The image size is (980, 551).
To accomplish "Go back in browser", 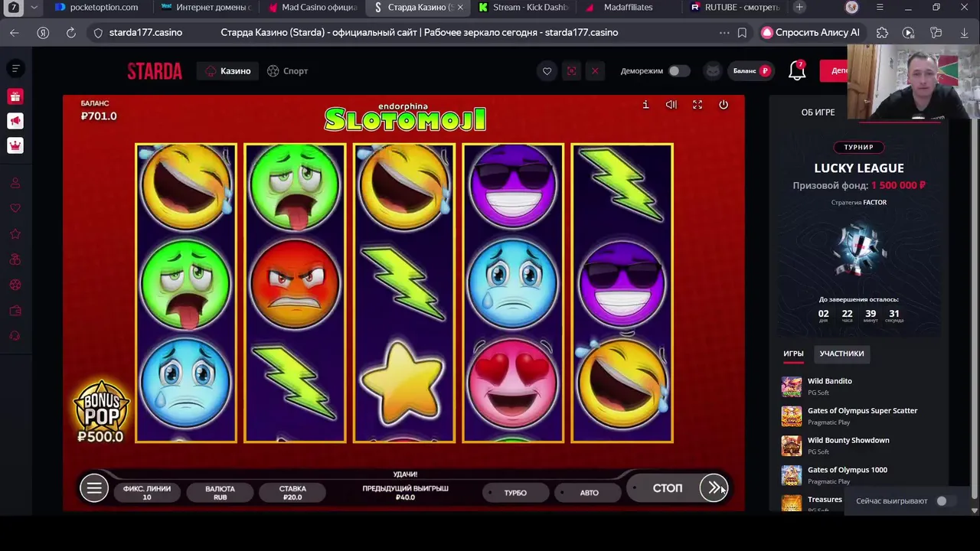I will click(x=15, y=33).
